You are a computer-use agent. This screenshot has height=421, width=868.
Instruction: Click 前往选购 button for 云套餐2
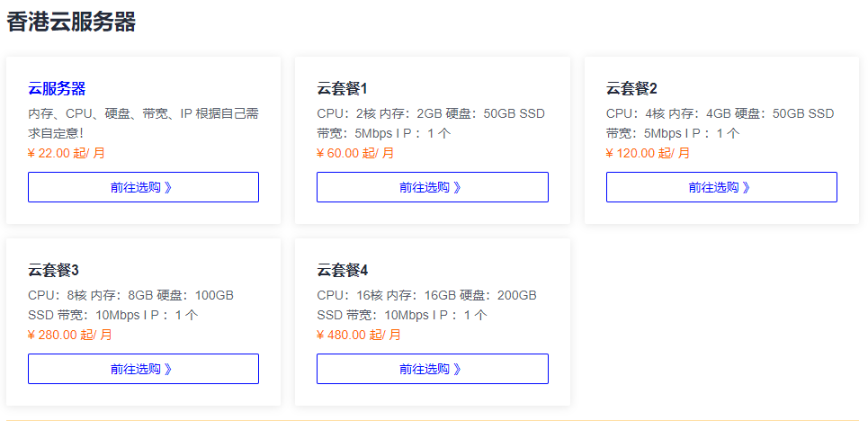[x=721, y=187]
